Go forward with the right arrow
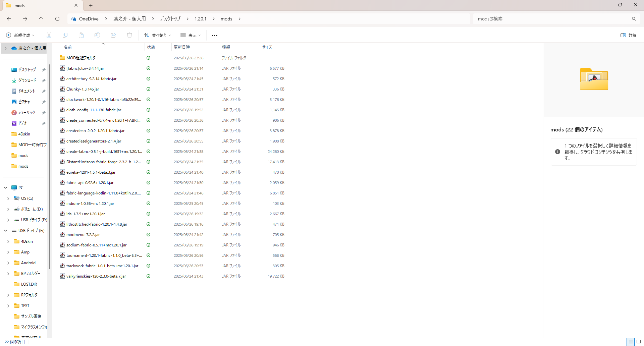The height and width of the screenshot is (346, 644). pyautogui.click(x=25, y=19)
